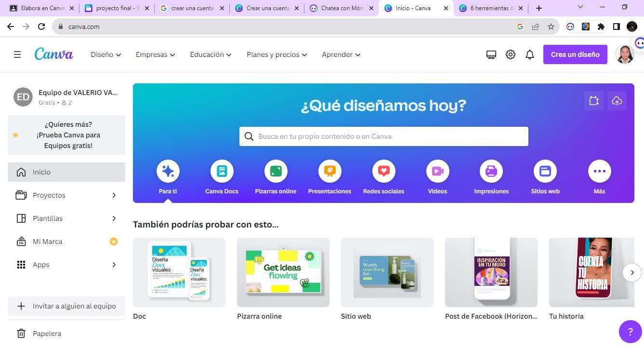The width and height of the screenshot is (644, 349).
Task: Go to Inicio in sidebar
Action: [x=66, y=172]
